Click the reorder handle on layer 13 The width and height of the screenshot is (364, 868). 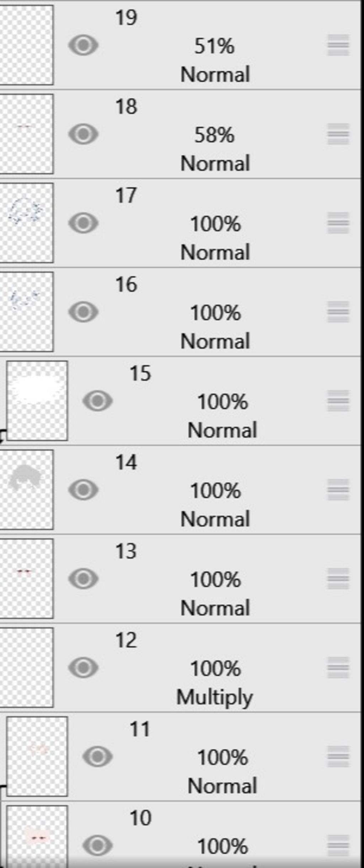338,579
